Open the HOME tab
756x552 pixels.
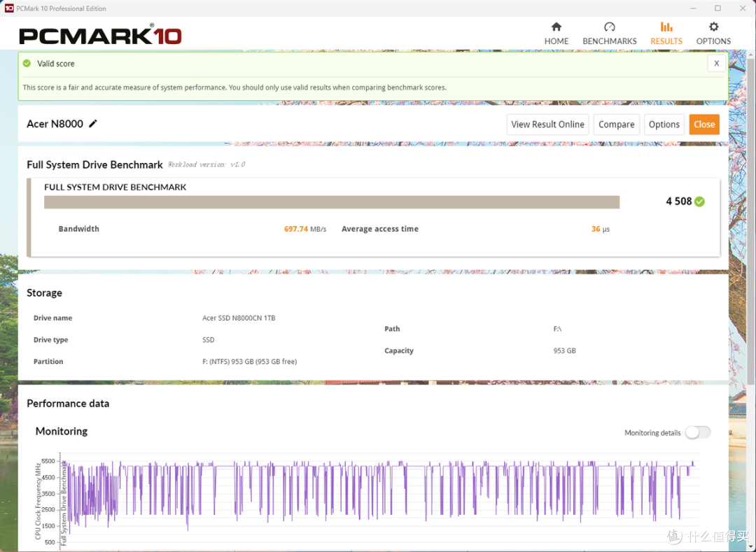556,34
